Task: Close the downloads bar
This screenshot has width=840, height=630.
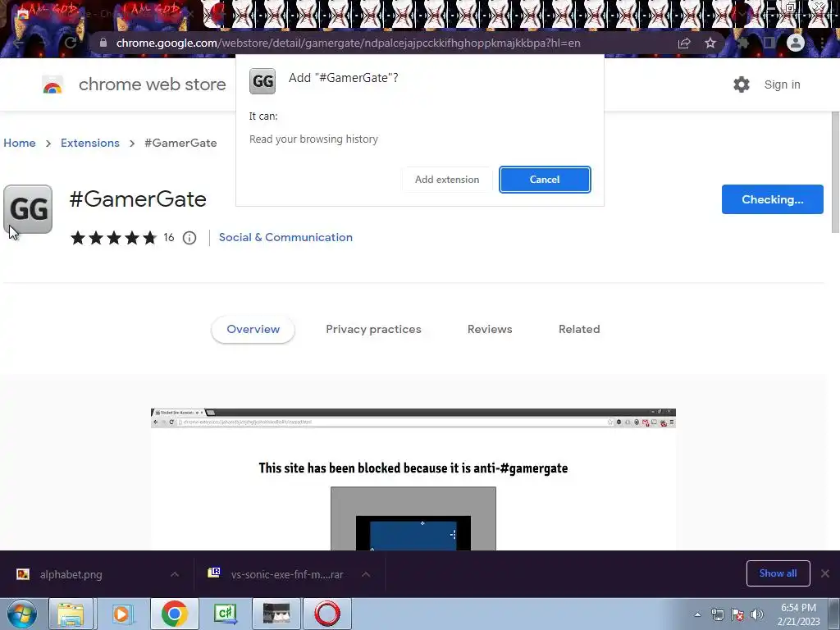Action: [825, 573]
